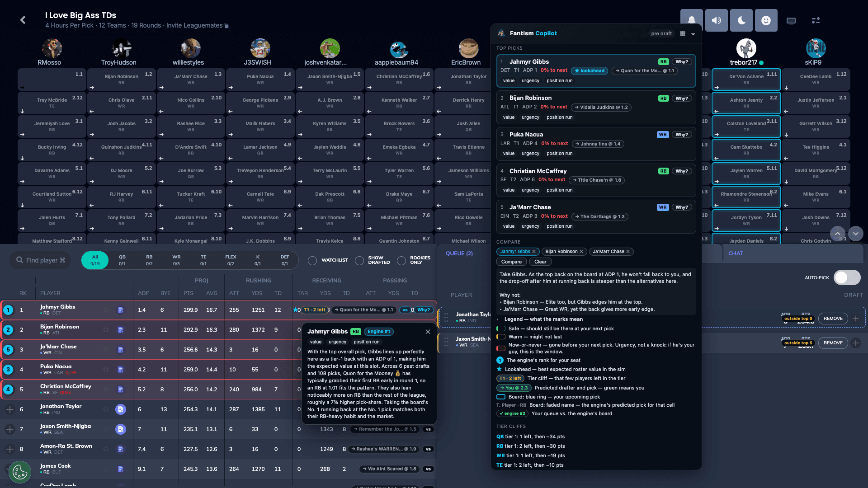This screenshot has width=868, height=488.
Task: Select trebor217 team avatar
Action: pyautogui.click(x=746, y=48)
